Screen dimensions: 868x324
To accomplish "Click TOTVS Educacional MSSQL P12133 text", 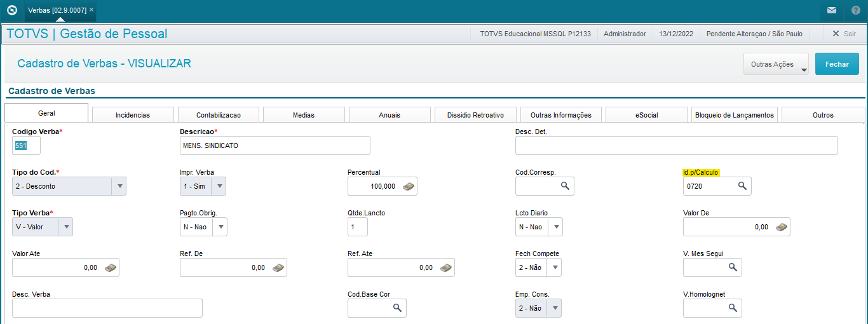I will [535, 34].
